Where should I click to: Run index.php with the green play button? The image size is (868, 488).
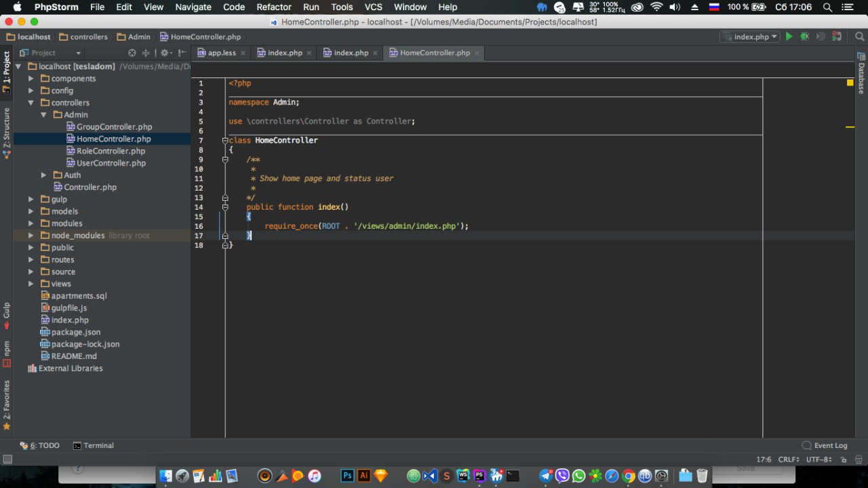click(x=789, y=37)
